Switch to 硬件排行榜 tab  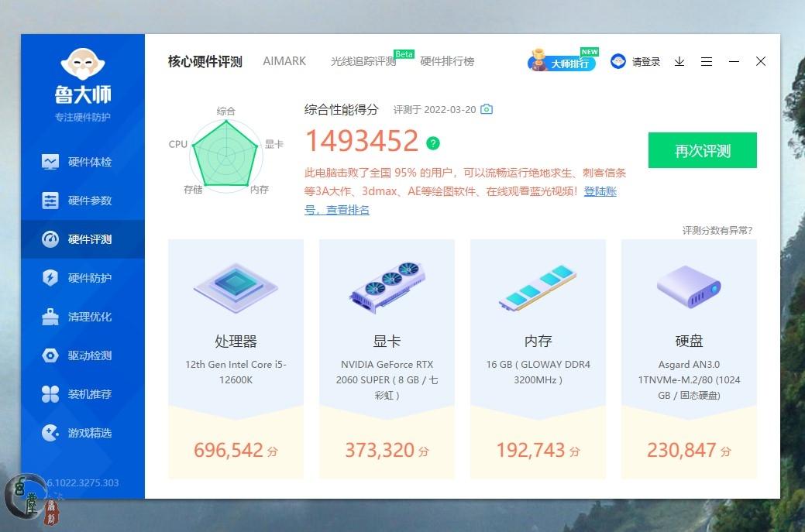(x=447, y=61)
